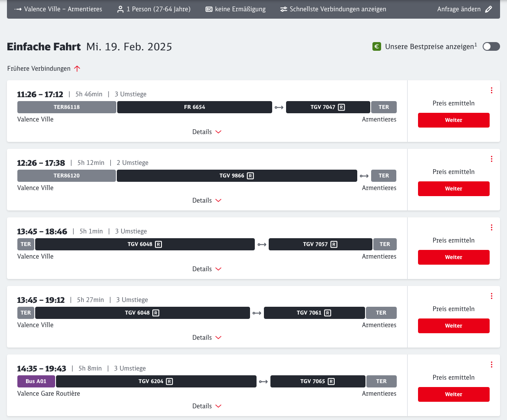Open three-dot menu for the 12:26 connection
Viewport: 507px width, 420px height.
click(491, 159)
